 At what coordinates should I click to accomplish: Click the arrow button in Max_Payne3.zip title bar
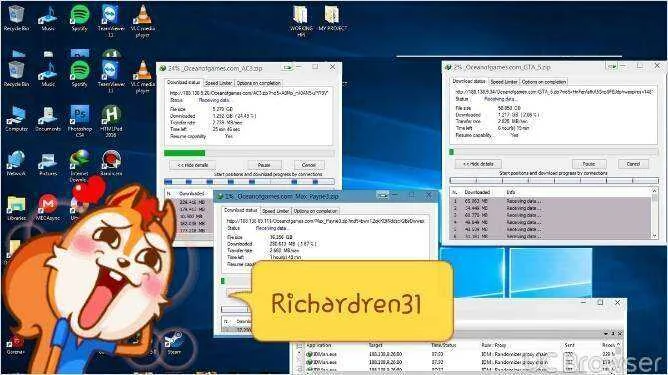[383, 195]
